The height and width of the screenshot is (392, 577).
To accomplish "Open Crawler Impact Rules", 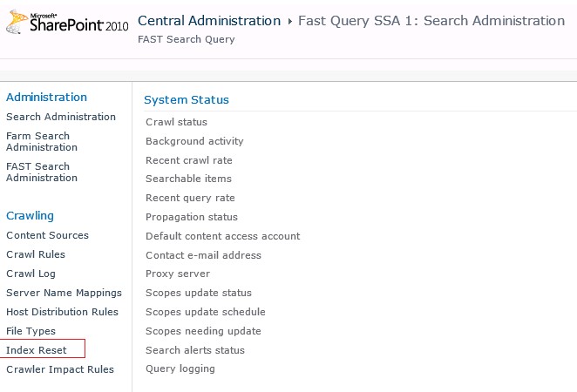I will click(60, 369).
